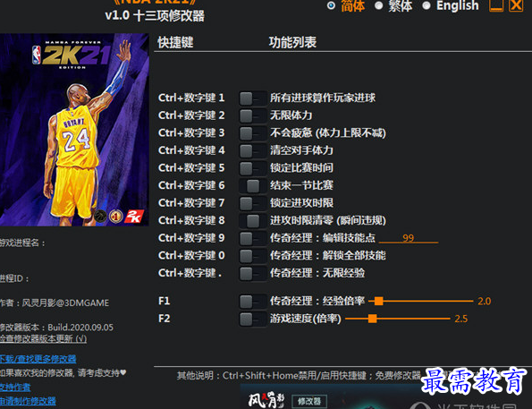The height and width of the screenshot is (409, 532).
Task: Click the F1 hotkey label
Action: coord(165,302)
